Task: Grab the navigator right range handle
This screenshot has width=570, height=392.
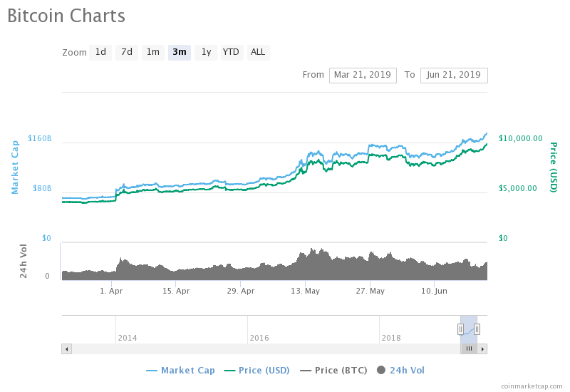Action: coord(477,329)
